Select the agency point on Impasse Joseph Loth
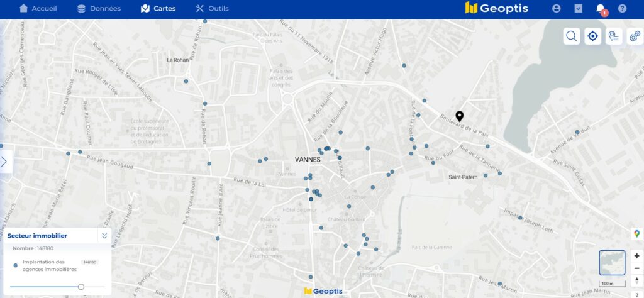The image size is (644, 298). coord(520,218)
